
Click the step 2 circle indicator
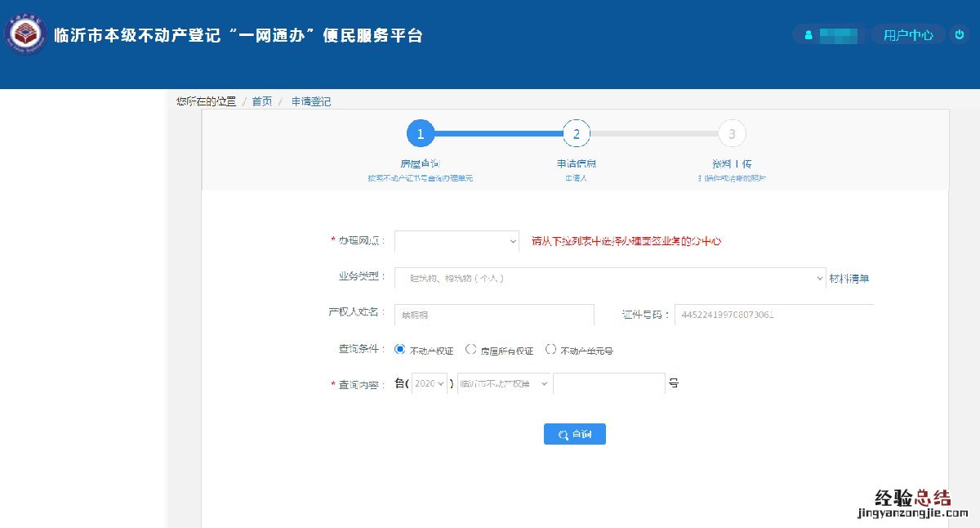pyautogui.click(x=576, y=133)
